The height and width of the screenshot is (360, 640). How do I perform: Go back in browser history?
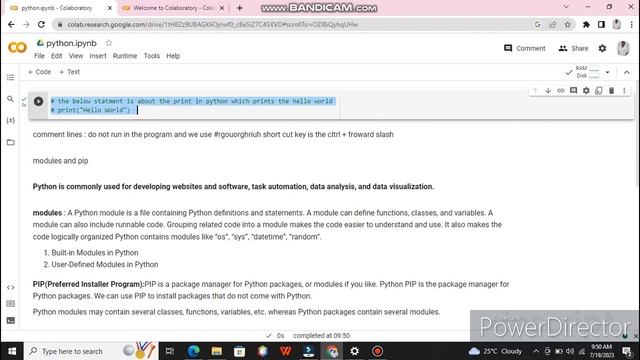tap(11, 24)
